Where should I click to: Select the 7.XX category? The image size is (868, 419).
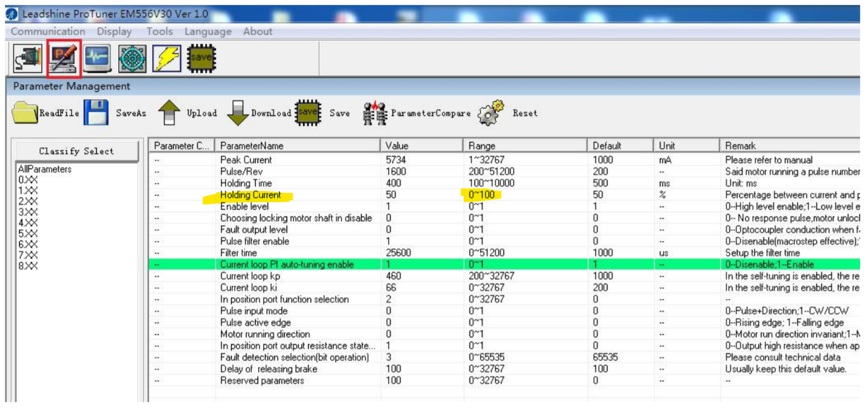pos(28,255)
